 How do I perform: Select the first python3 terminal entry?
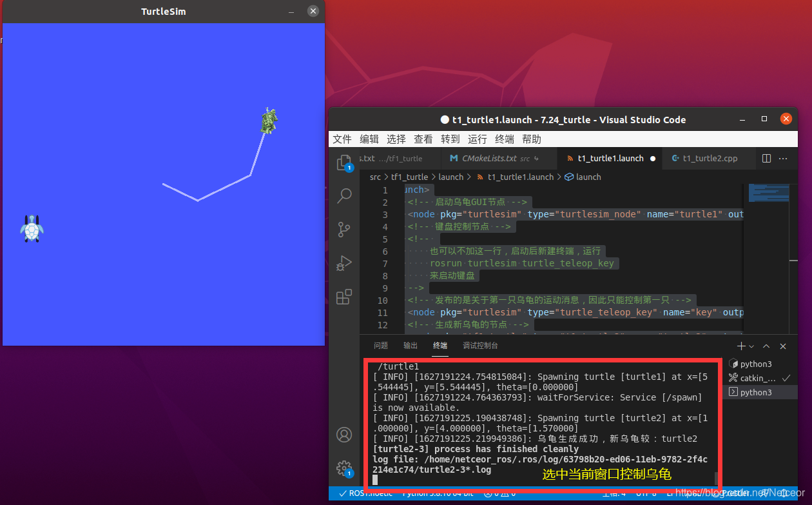pyautogui.click(x=760, y=364)
